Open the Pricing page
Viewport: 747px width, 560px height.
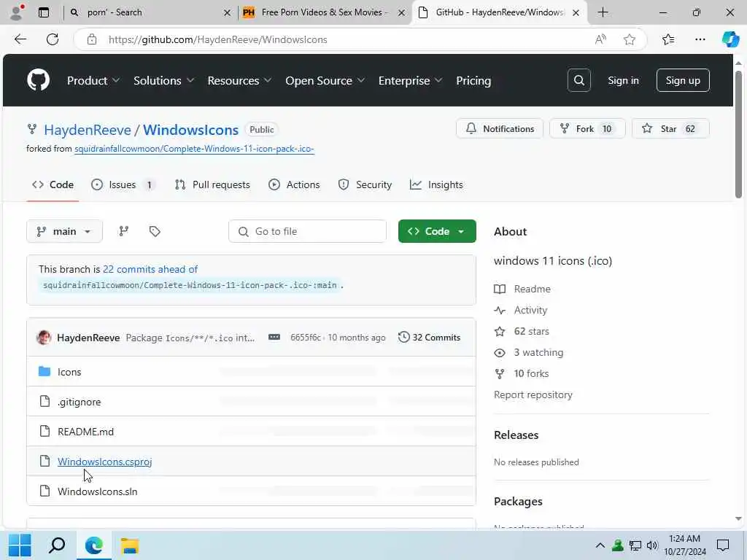click(x=473, y=80)
